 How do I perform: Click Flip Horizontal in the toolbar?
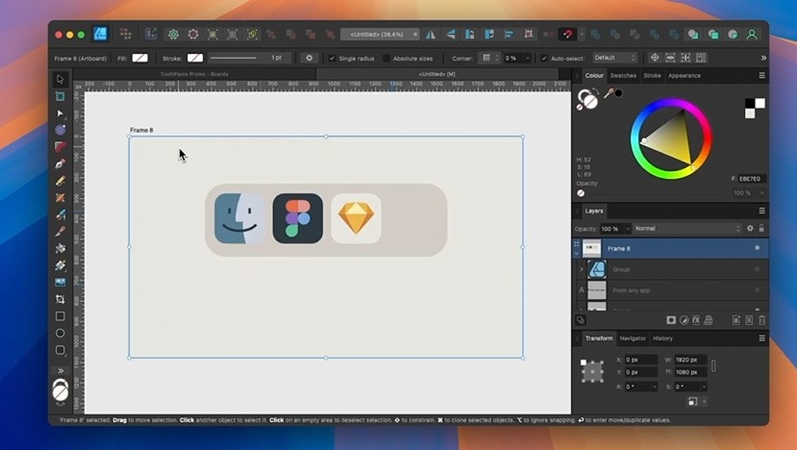pyautogui.click(x=431, y=34)
